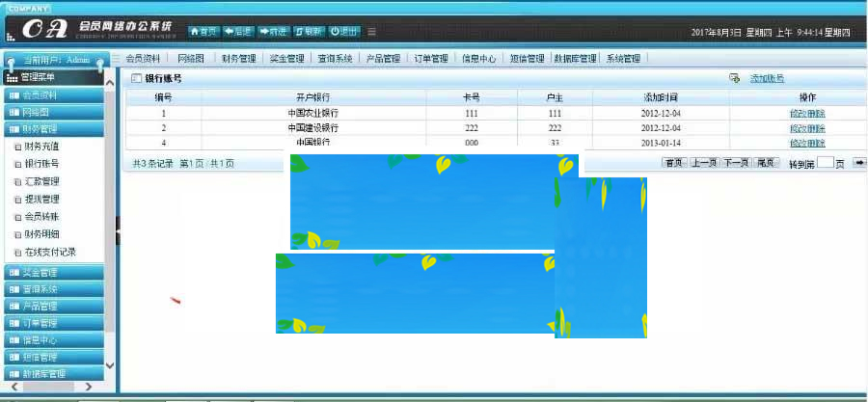Click the 添加账号 link
This screenshot has height=402, width=868.
point(767,78)
